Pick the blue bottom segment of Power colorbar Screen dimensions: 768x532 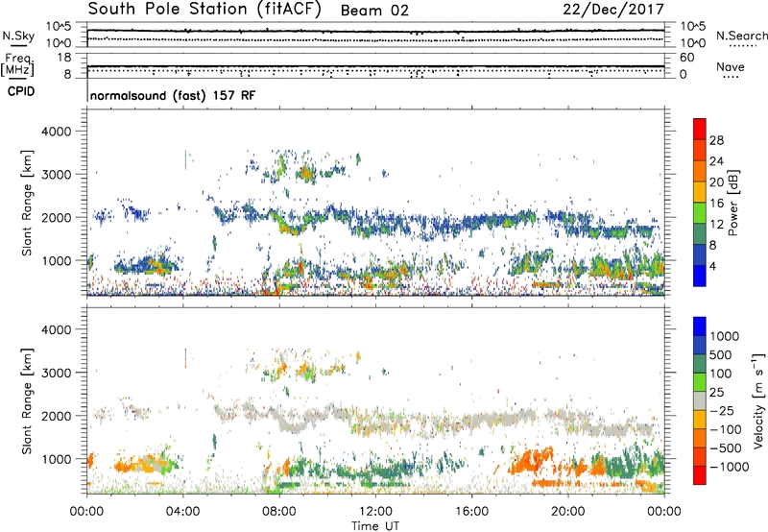(x=700, y=276)
